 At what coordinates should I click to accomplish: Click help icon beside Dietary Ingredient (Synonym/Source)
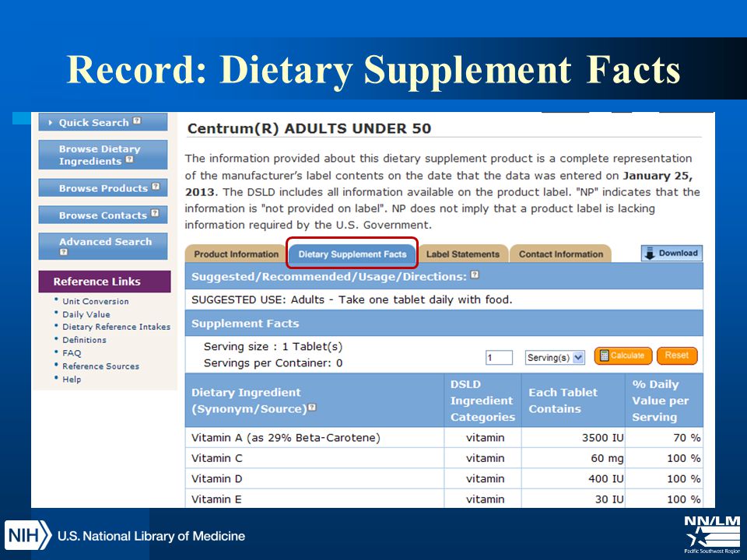coord(312,408)
